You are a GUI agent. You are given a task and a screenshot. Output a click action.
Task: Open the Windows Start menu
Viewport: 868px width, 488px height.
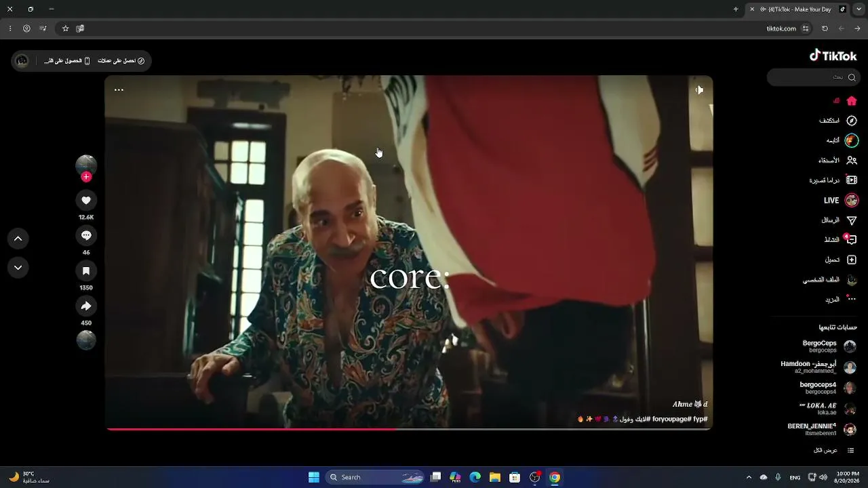point(314,477)
